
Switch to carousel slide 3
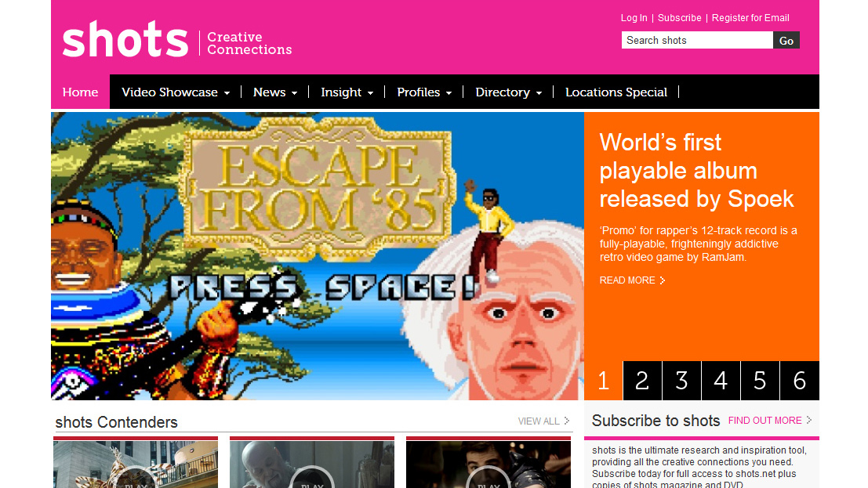(x=681, y=381)
